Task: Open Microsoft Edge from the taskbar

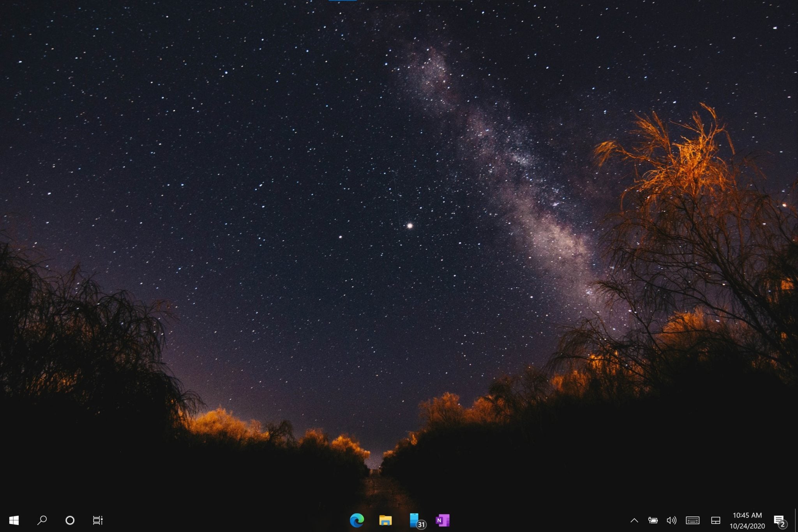Action: (x=357, y=520)
